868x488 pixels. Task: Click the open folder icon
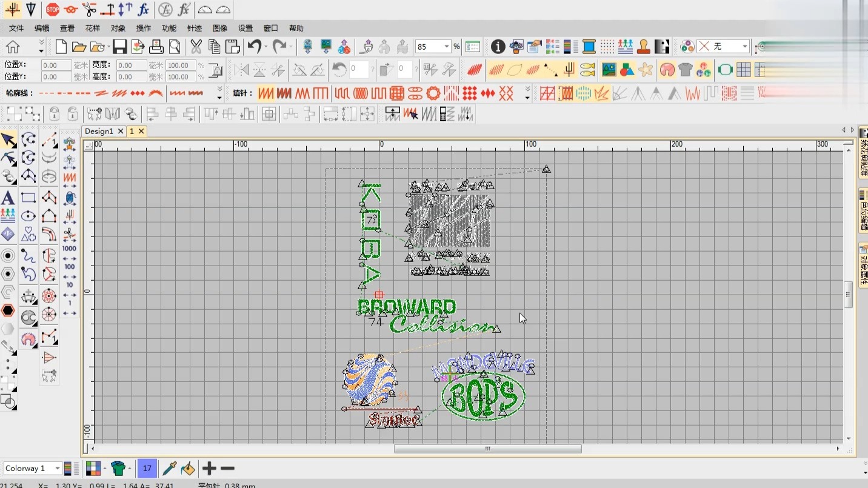coord(79,47)
